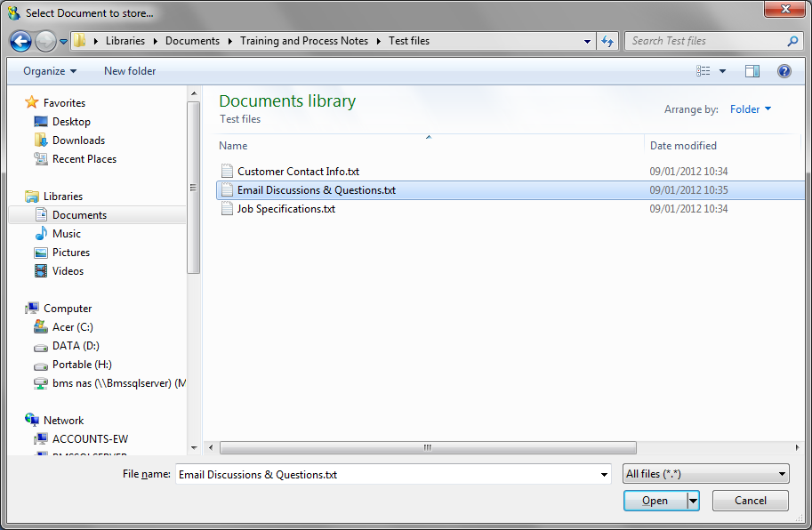Select Training and Process Notes breadcrumb
The image size is (812, 530).
[304, 41]
